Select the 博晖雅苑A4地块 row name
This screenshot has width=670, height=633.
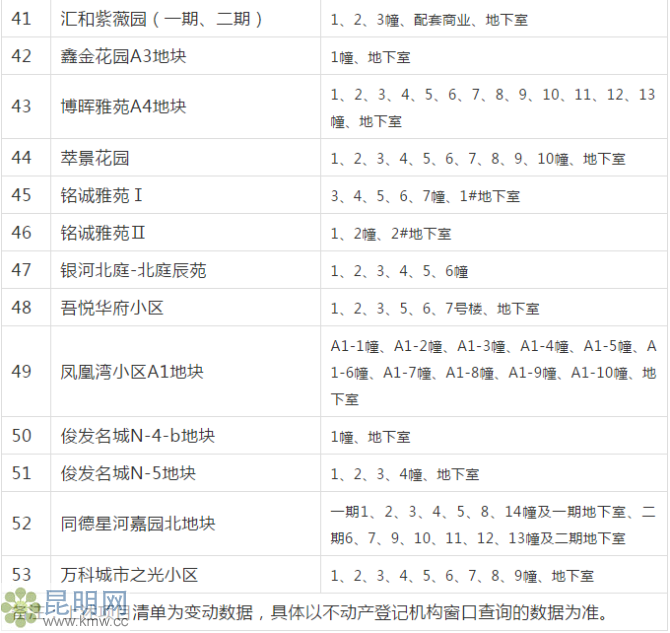pyautogui.click(x=124, y=106)
